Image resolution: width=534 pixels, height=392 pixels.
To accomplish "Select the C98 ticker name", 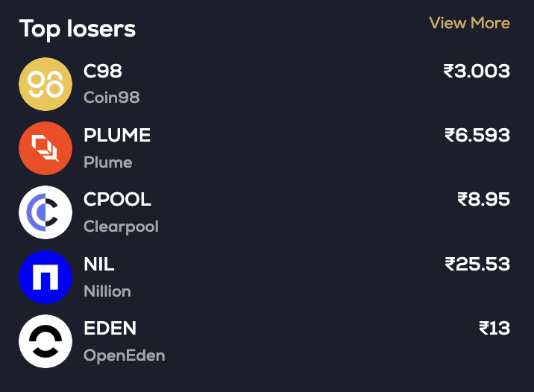I will (103, 72).
